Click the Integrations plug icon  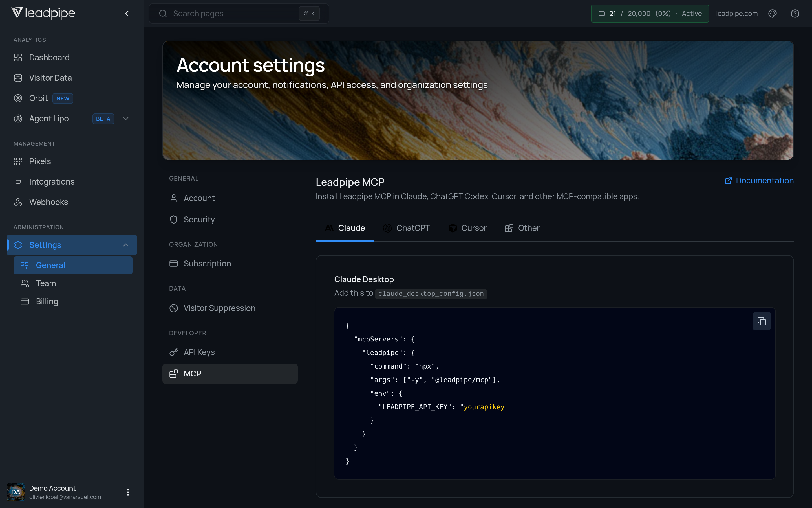[x=18, y=182]
